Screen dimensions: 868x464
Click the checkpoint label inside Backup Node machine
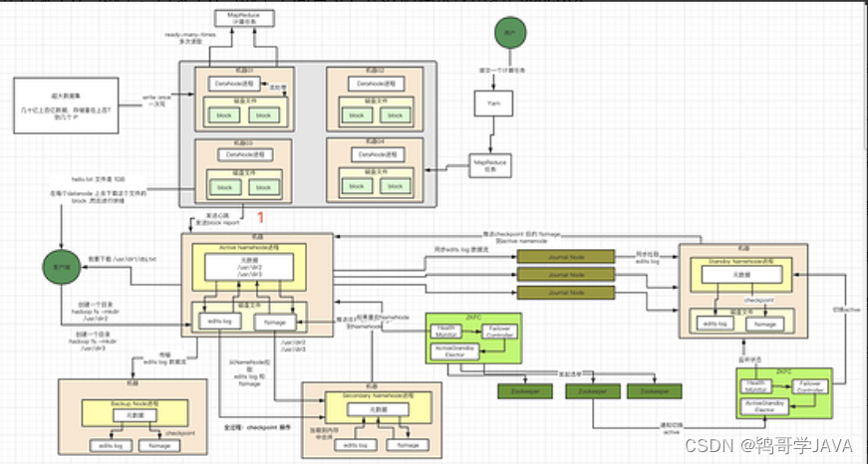(180, 433)
